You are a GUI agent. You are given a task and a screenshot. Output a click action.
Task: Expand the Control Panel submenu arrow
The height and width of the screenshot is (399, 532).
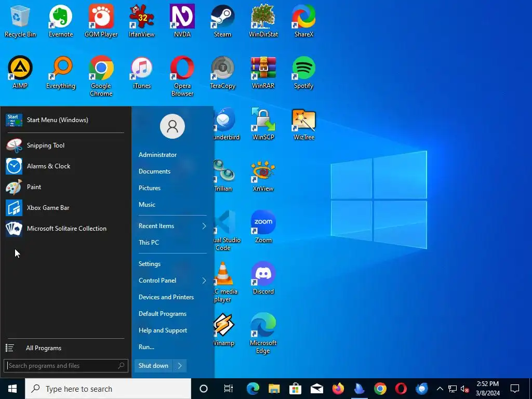pos(204,281)
